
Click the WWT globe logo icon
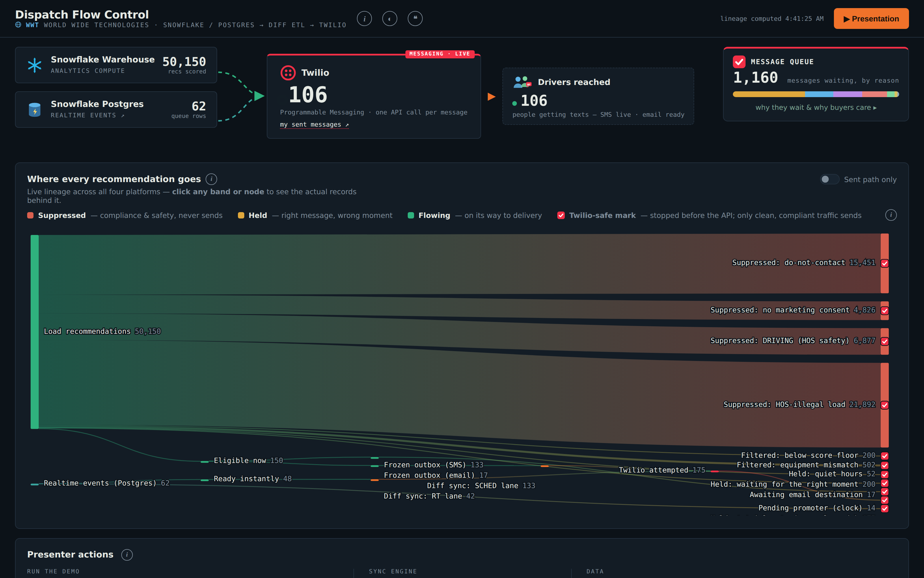18,25
